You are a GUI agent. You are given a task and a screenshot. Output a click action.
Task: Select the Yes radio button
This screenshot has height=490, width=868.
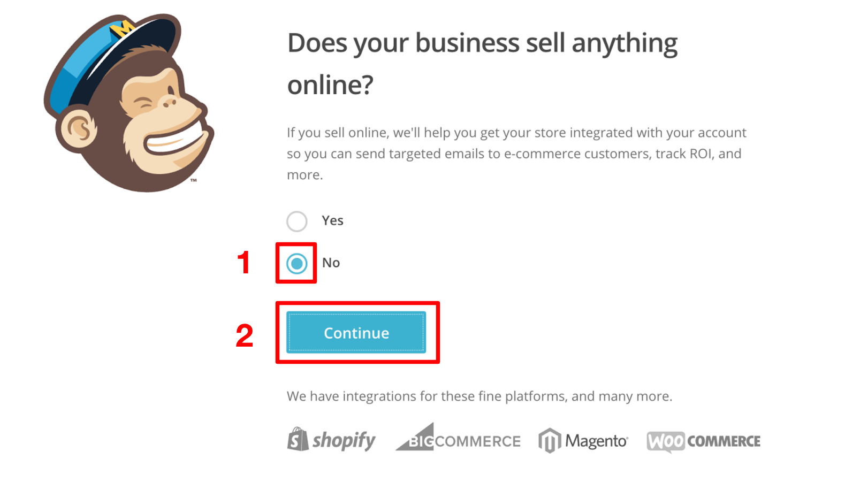coord(297,221)
